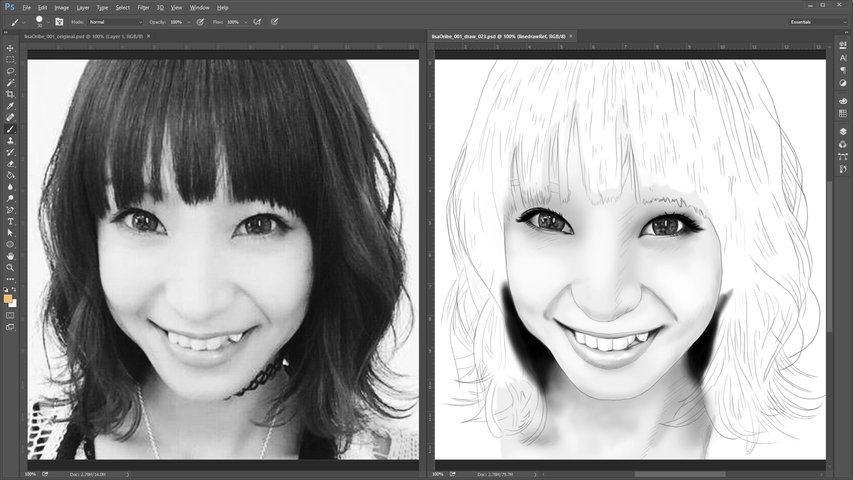The image size is (853, 480).
Task: Click the Flow 100% value field
Action: pyautogui.click(x=234, y=22)
